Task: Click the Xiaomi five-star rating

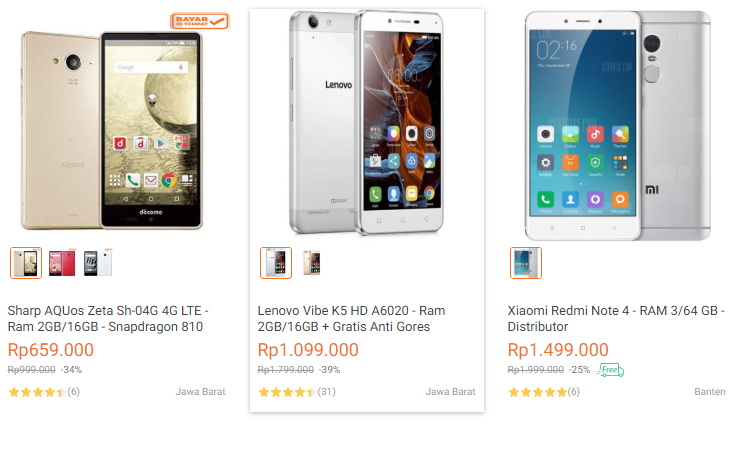Action: [544, 392]
